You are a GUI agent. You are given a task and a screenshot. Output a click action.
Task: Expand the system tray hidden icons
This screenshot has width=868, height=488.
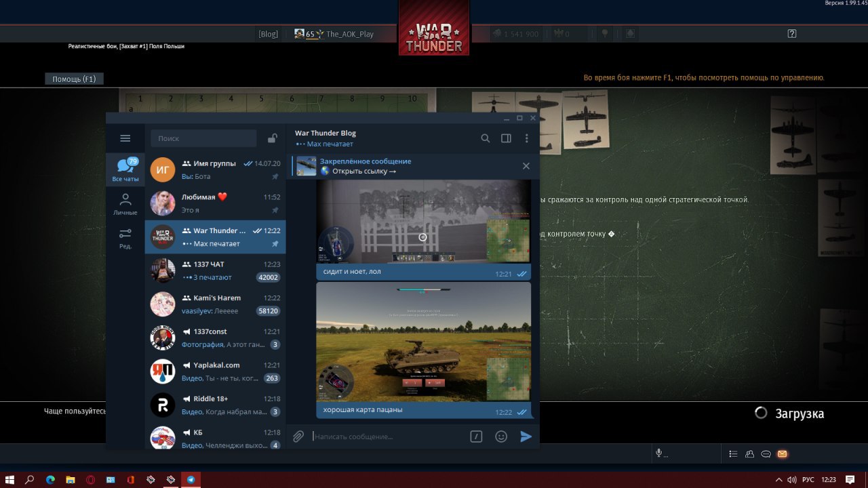coord(778,479)
